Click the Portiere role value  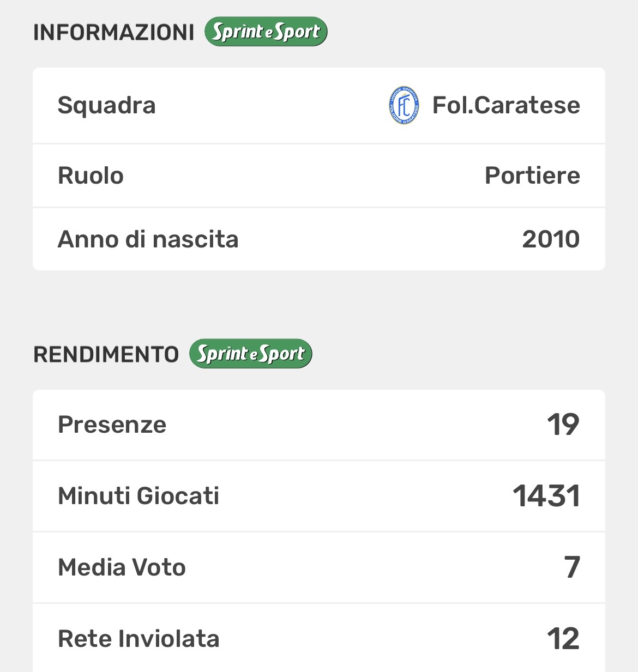point(532,175)
